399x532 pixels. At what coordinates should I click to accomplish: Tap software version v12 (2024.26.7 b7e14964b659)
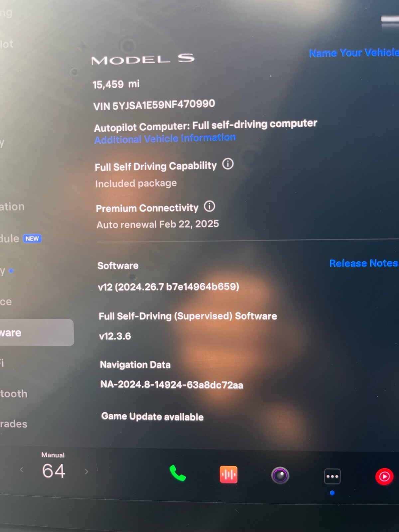tap(168, 287)
